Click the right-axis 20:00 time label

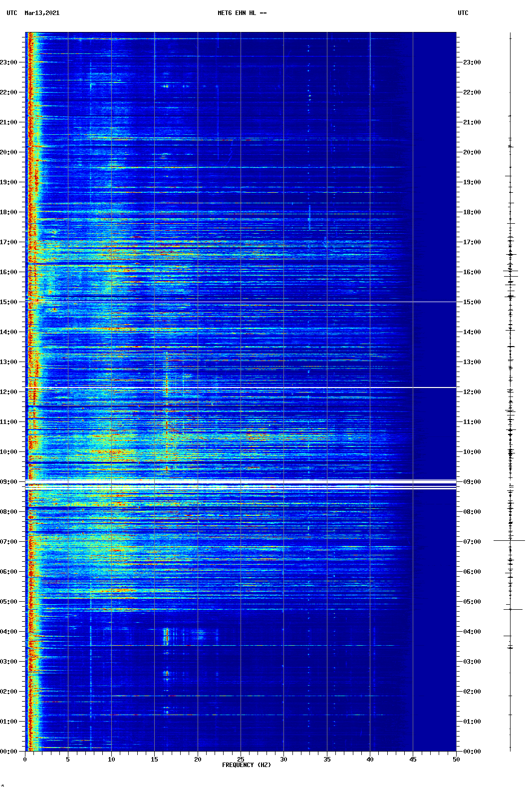(x=472, y=152)
